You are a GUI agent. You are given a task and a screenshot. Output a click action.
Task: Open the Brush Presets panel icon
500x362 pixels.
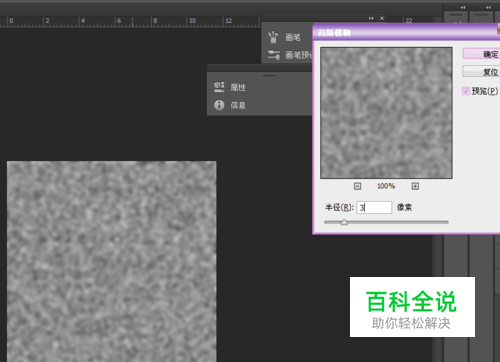[274, 55]
